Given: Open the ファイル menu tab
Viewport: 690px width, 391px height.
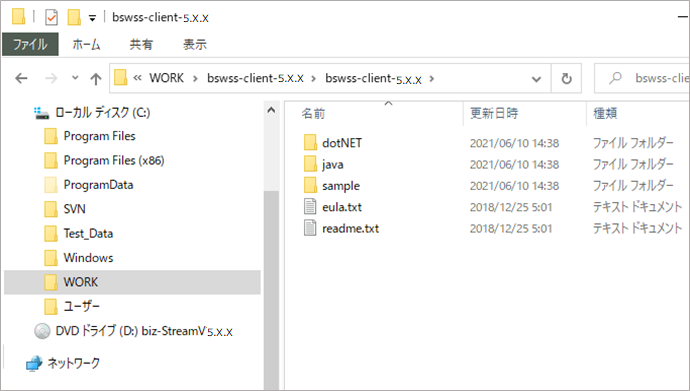Looking at the screenshot, I should (x=30, y=44).
